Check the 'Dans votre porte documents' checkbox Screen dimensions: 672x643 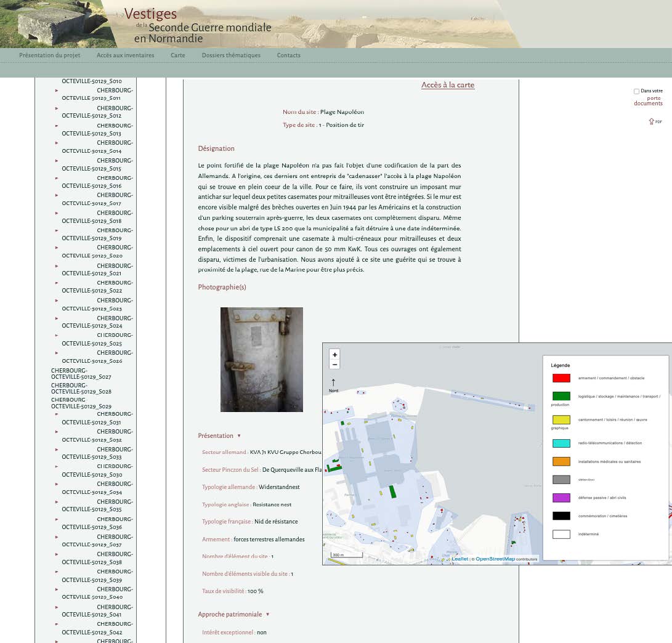point(636,91)
